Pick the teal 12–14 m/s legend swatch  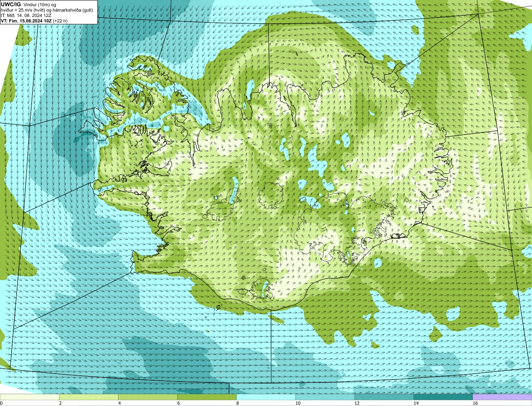(x=384, y=397)
